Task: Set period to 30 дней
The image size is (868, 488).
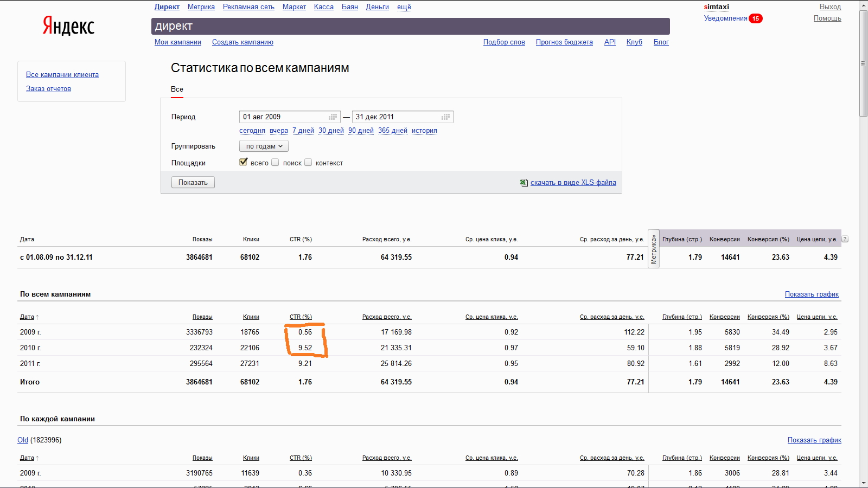Action: pos(331,131)
